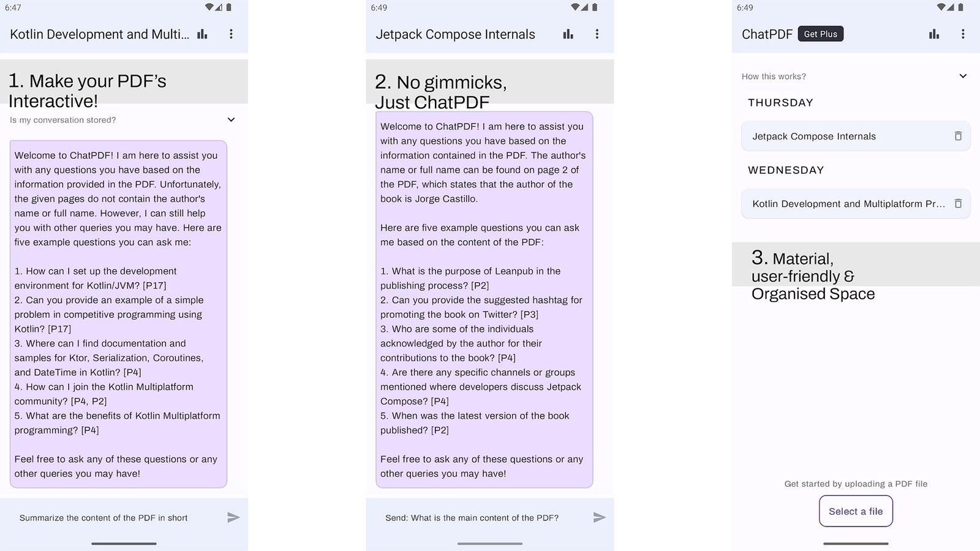The width and height of the screenshot is (980, 551).
Task: Open stats chart icon in ChatPDF home screen
Action: click(x=934, y=34)
